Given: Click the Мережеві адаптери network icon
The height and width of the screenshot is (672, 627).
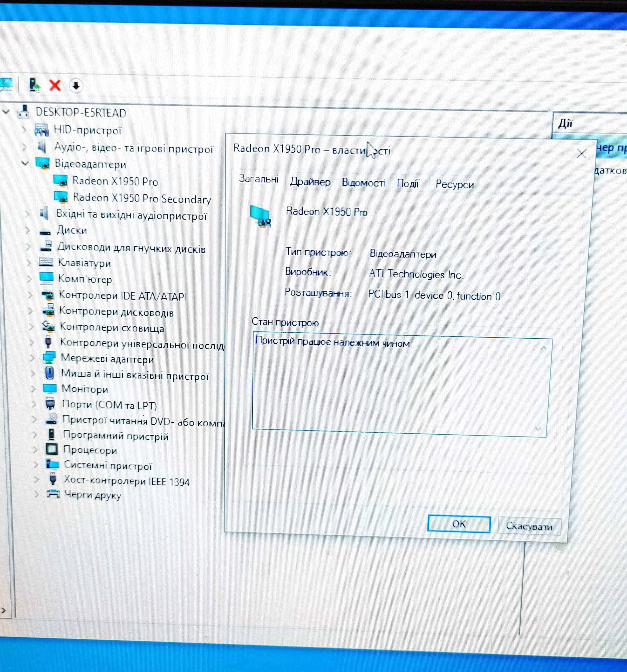Looking at the screenshot, I should click(49, 358).
